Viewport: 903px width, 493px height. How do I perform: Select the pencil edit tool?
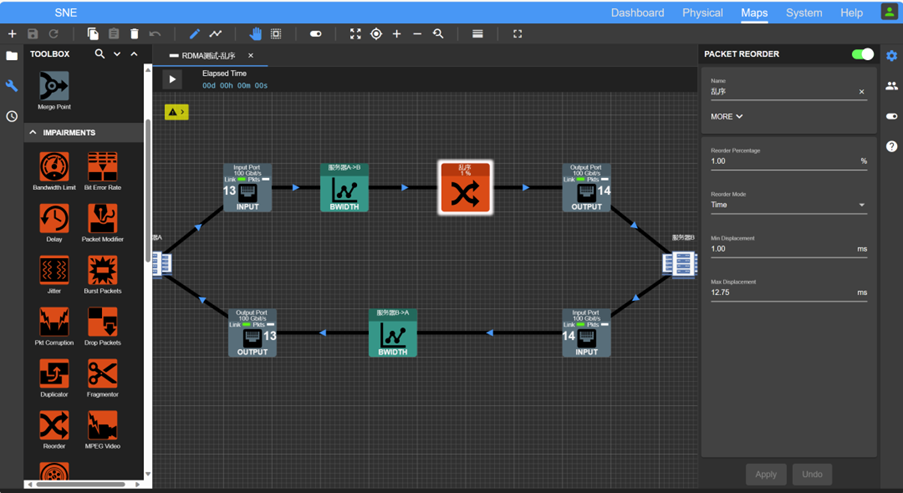195,34
